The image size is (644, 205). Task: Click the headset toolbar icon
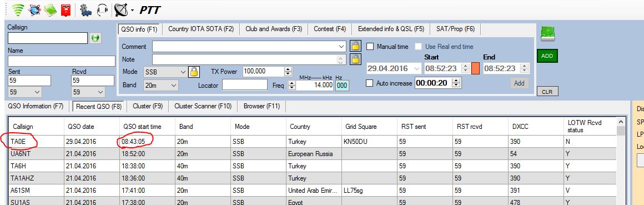coord(102,9)
